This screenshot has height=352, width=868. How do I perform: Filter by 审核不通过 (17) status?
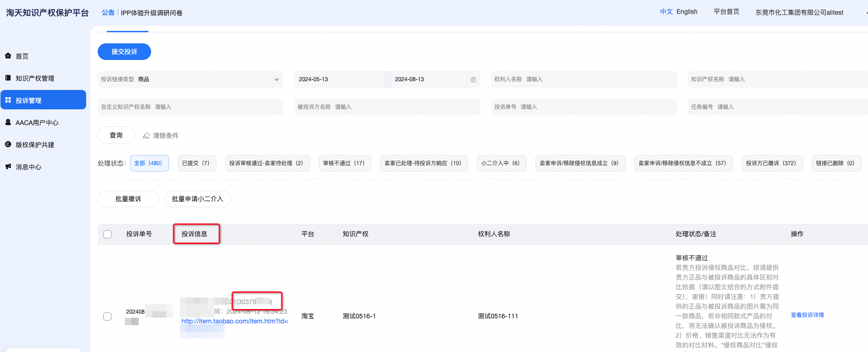click(x=345, y=163)
